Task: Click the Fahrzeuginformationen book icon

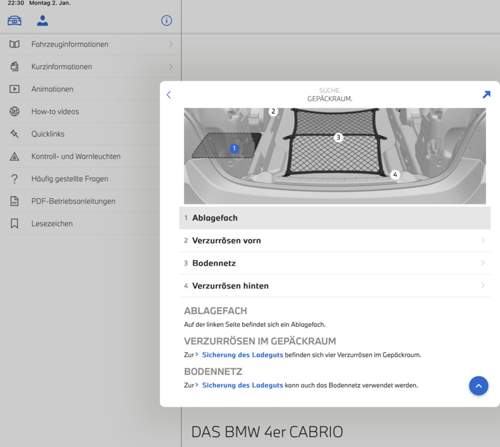Action: coord(14,44)
